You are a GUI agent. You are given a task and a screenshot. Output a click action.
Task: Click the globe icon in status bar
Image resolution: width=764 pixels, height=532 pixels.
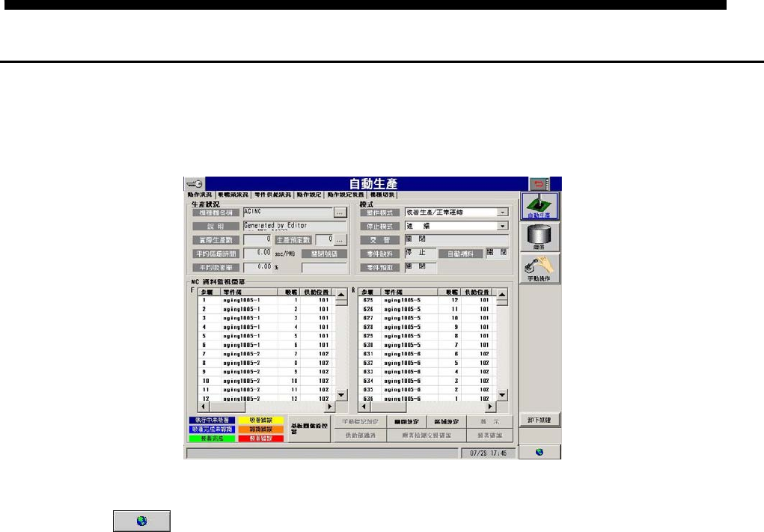pyautogui.click(x=540, y=452)
